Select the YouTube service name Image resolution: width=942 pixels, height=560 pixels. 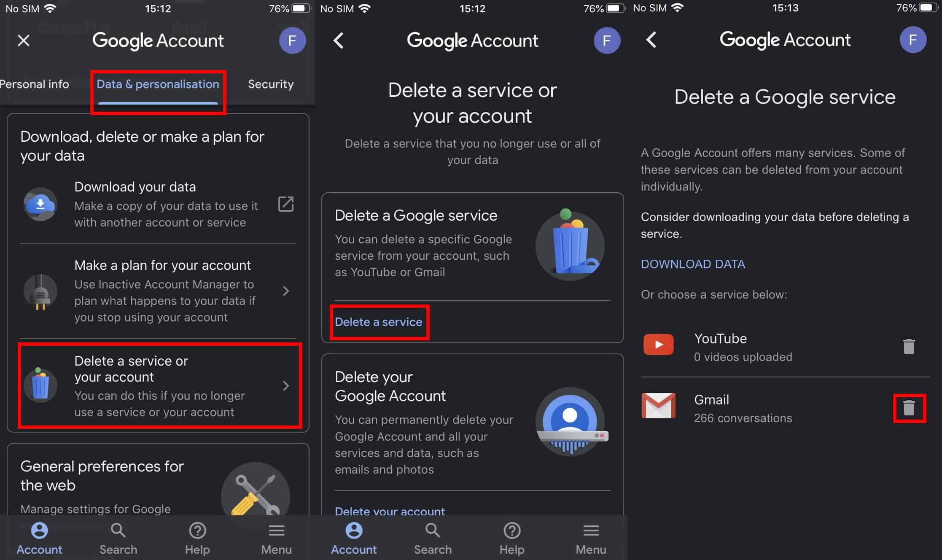point(720,339)
